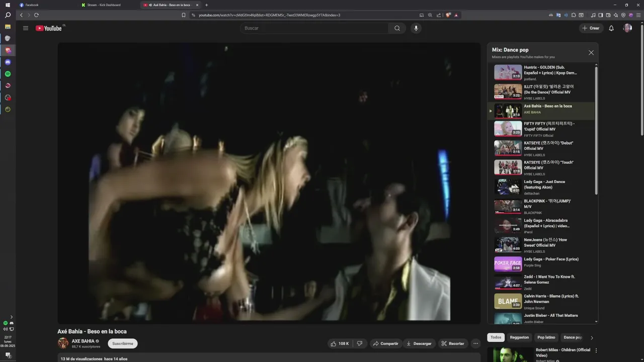The image size is (644, 362).
Task: Close the Axé Bahía YouTube tab
Action: (x=197, y=5)
